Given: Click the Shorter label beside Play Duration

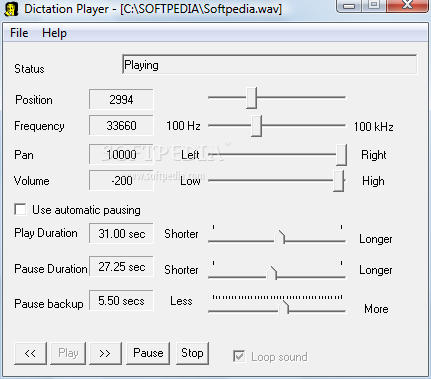Looking at the screenshot, I should coord(181,234).
